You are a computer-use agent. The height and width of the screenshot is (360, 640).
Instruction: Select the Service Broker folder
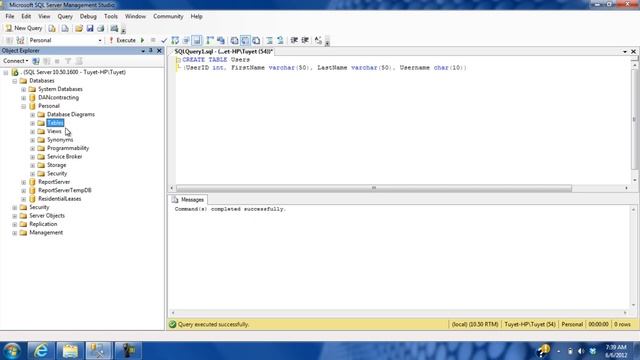pyautogui.click(x=64, y=156)
